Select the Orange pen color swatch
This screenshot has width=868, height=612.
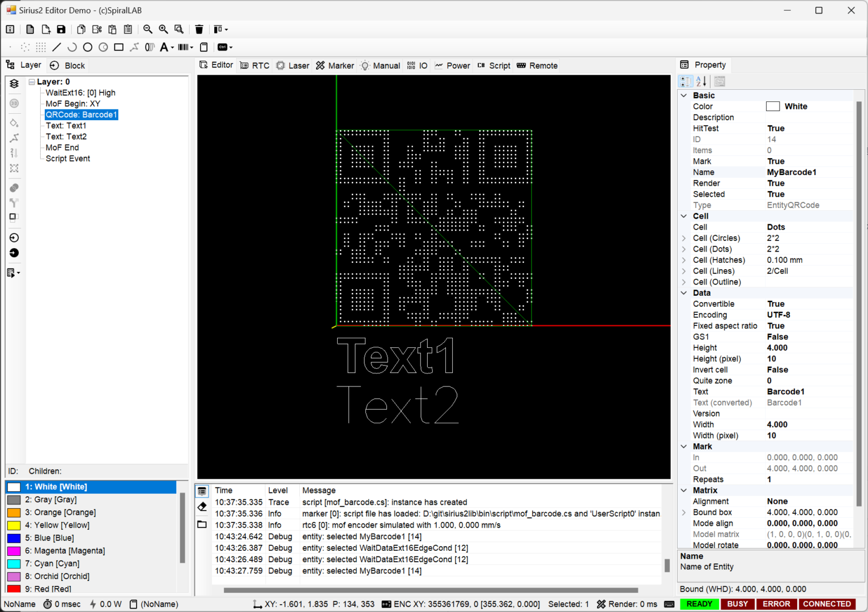pos(14,512)
